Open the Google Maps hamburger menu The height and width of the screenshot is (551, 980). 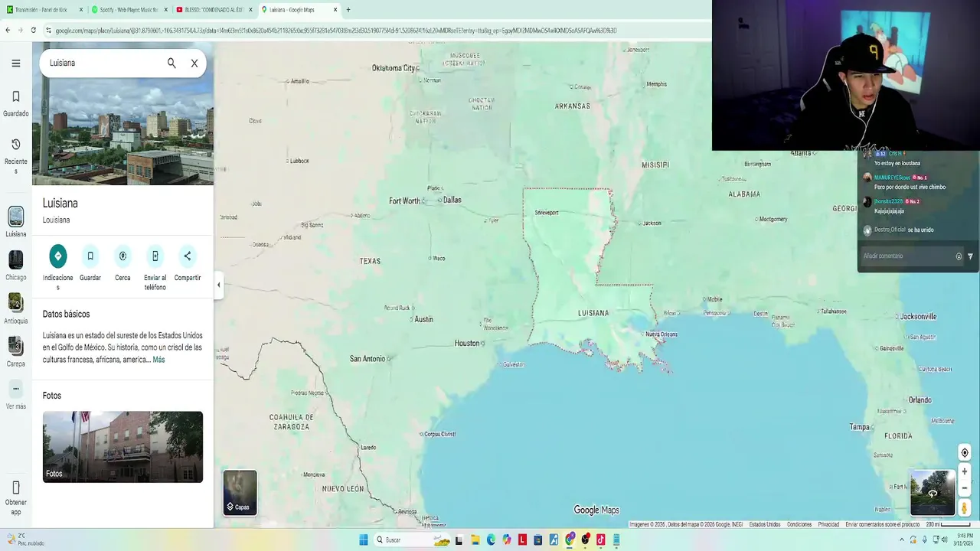click(x=15, y=63)
